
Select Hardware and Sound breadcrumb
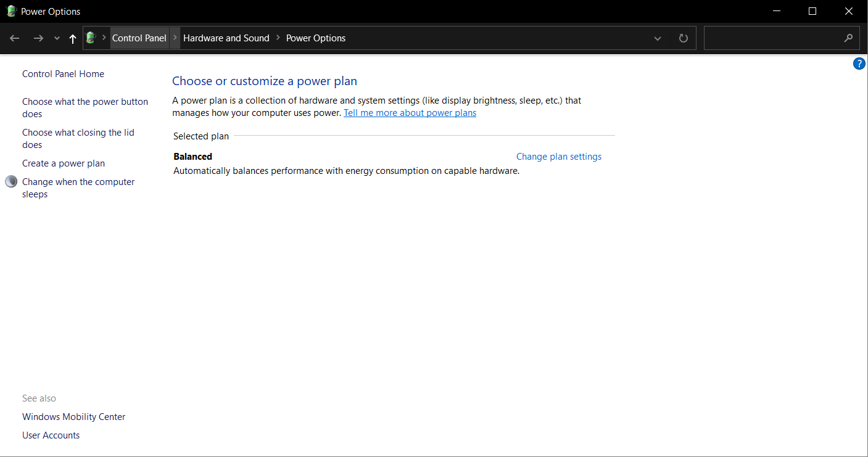click(226, 38)
